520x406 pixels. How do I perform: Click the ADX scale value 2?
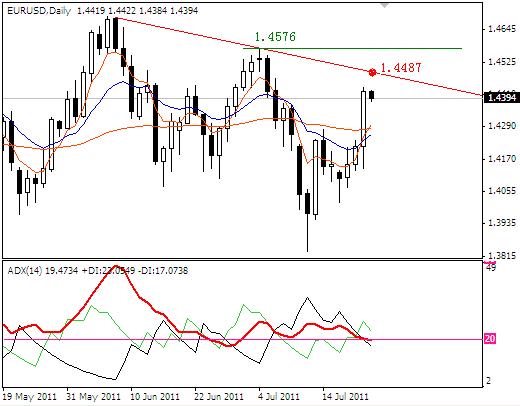[x=489, y=381]
